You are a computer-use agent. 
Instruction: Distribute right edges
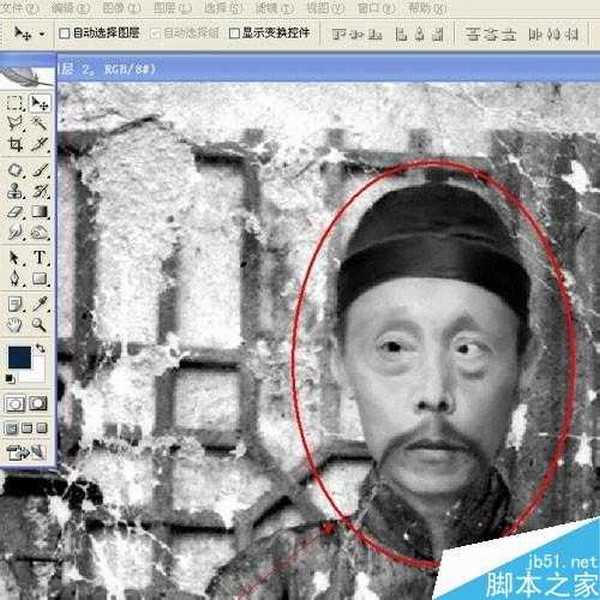(x=571, y=34)
